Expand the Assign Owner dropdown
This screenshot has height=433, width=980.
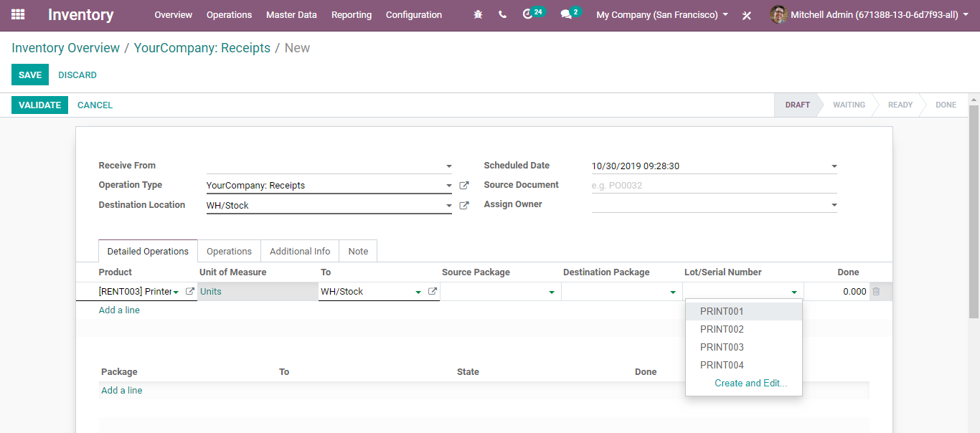[x=834, y=205]
